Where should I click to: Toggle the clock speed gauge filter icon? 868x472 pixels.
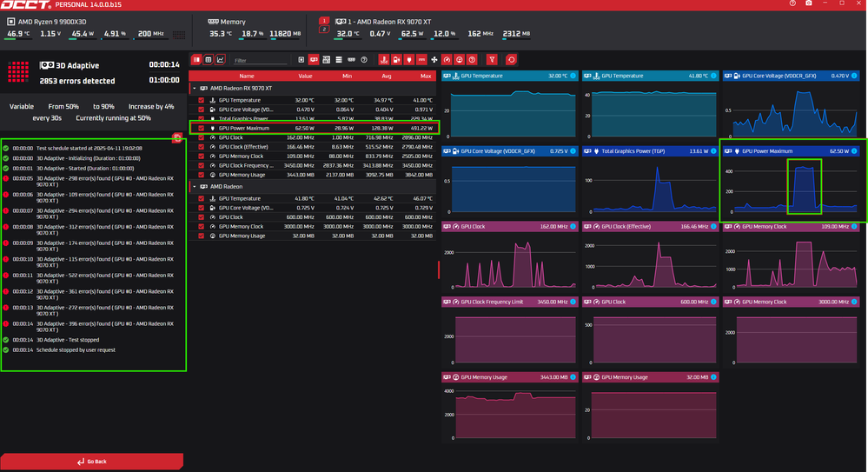pos(447,60)
